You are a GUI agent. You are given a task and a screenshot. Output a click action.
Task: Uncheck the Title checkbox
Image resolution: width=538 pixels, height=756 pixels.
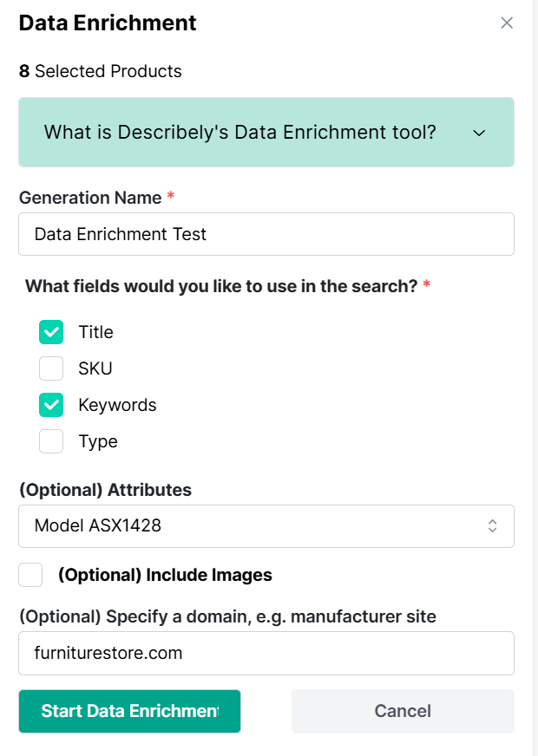[x=51, y=332]
